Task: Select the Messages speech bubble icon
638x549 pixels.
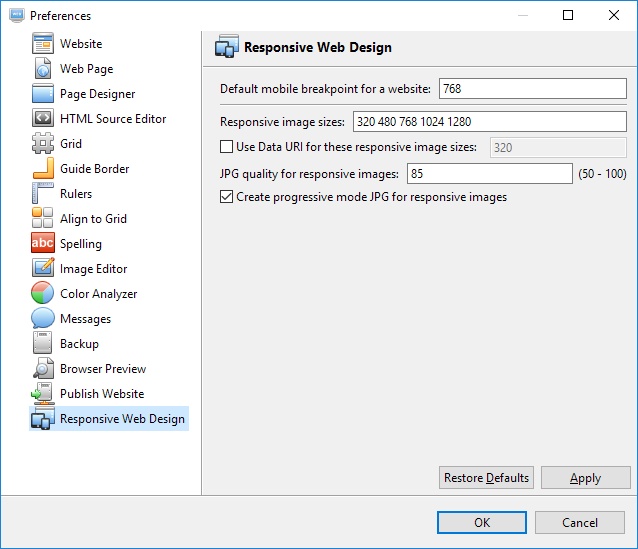Action: point(43,318)
